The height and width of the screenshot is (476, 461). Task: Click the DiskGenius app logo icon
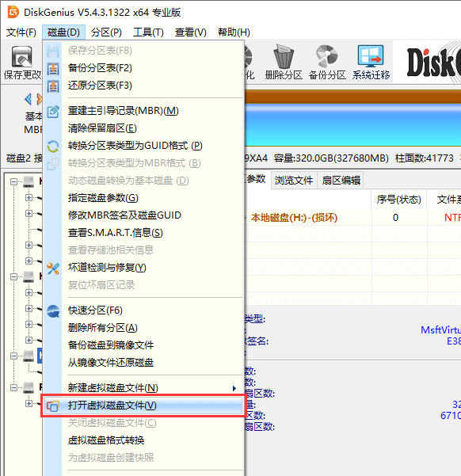[13, 12]
